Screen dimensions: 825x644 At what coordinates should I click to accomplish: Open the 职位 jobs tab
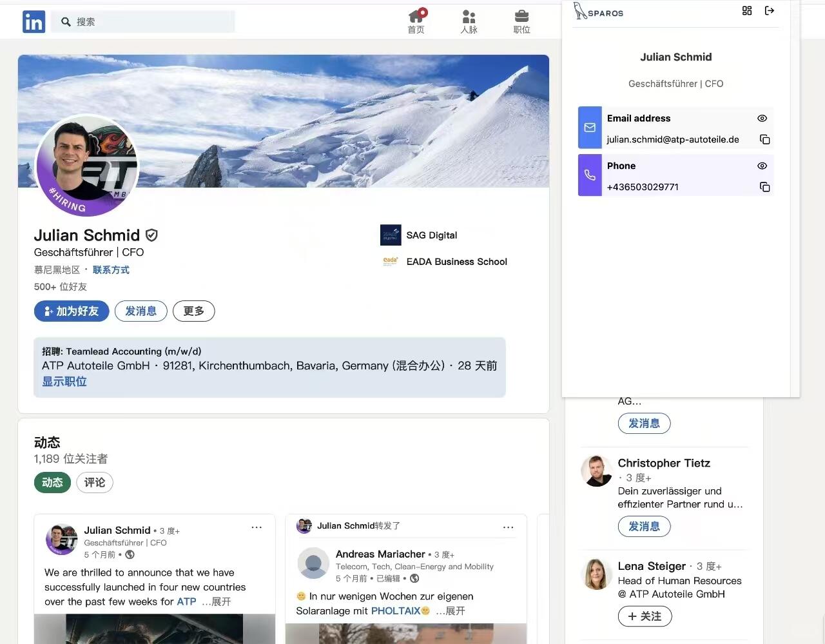(x=522, y=21)
